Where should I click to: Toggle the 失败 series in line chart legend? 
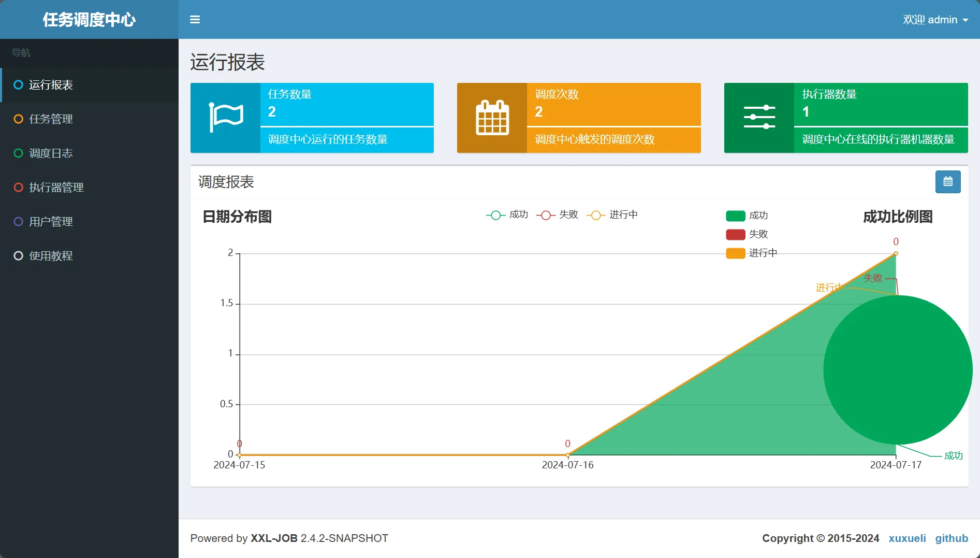(x=558, y=215)
